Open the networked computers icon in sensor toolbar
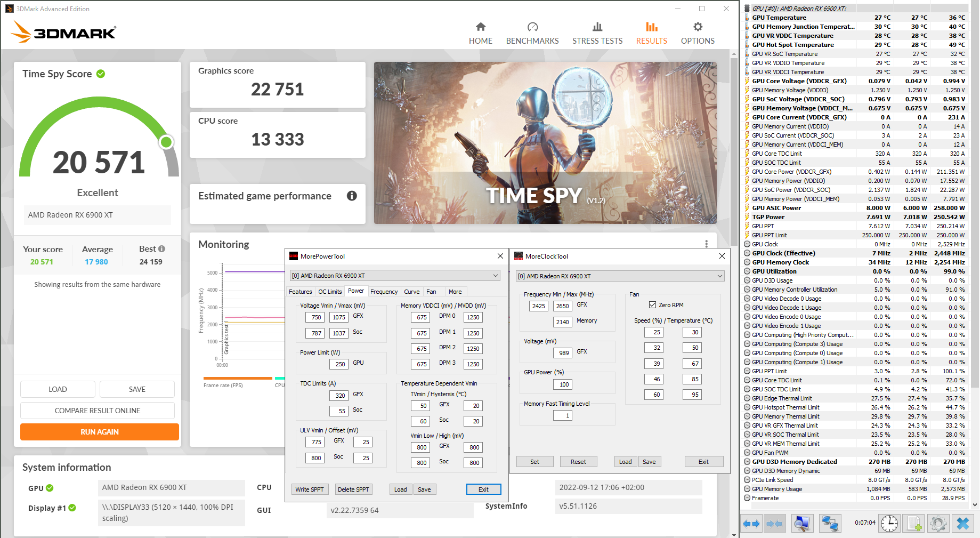This screenshot has width=980, height=538. (830, 524)
